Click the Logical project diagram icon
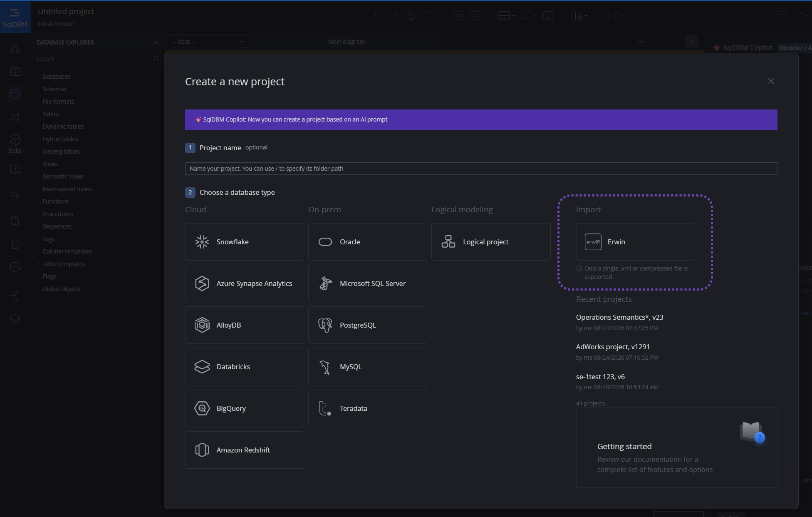The image size is (812, 517). pos(448,242)
